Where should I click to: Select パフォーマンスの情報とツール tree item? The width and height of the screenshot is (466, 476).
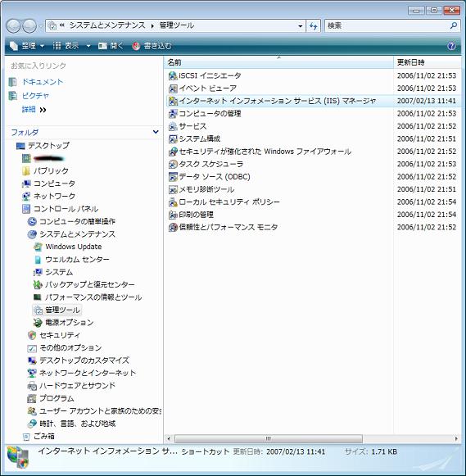tap(93, 297)
